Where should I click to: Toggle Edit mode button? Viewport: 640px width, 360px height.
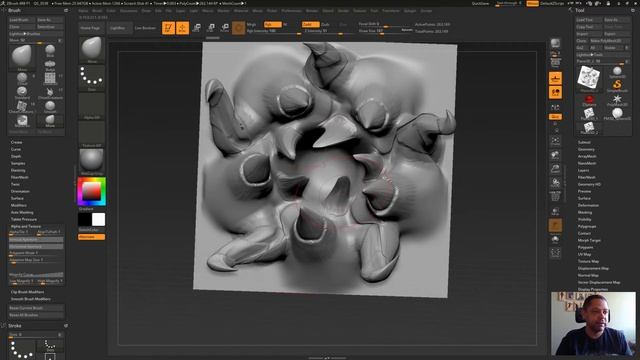[x=168, y=28]
